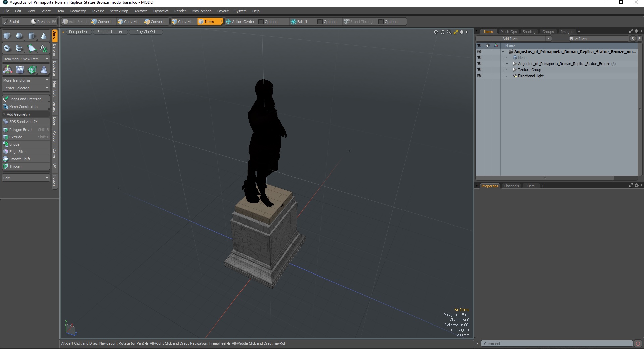Open the Perspective view type button

click(78, 32)
